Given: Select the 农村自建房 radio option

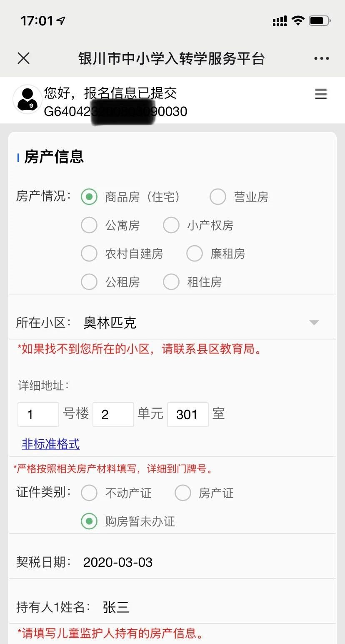Looking at the screenshot, I should pyautogui.click(x=89, y=254).
